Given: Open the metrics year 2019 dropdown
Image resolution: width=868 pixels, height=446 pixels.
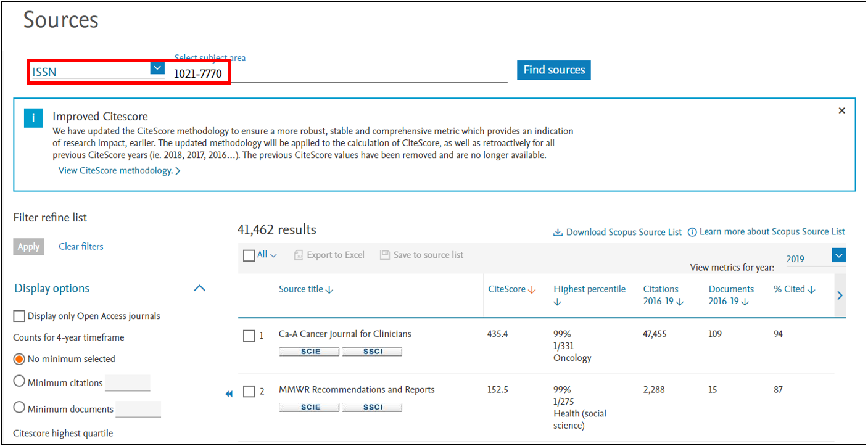Looking at the screenshot, I should click(x=839, y=255).
